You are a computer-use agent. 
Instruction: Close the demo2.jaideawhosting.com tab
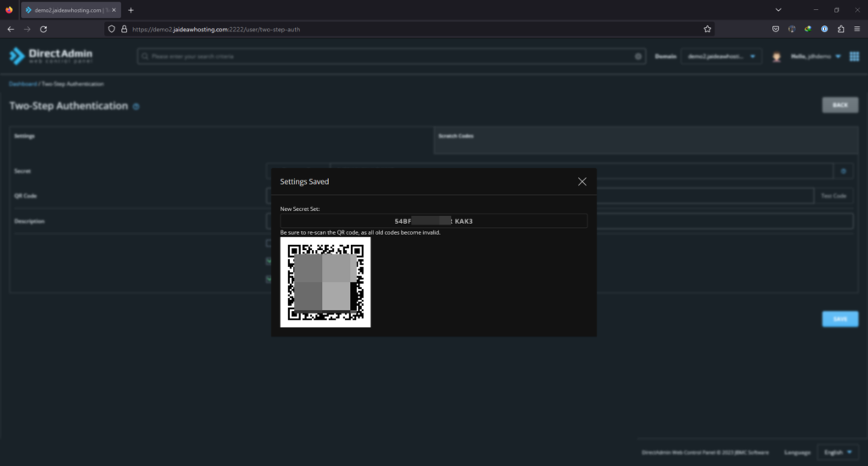click(x=114, y=10)
